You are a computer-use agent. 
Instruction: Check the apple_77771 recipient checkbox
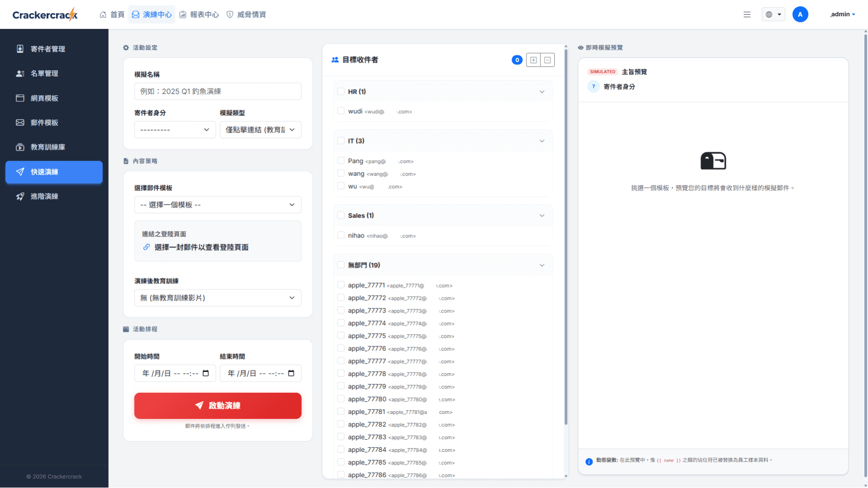click(341, 285)
